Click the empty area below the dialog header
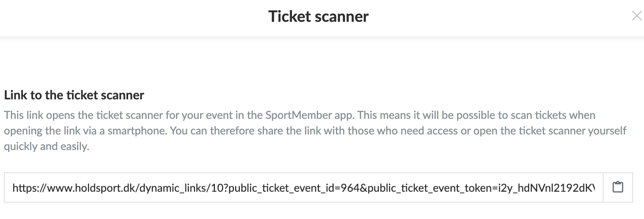The image size is (644, 219). [322, 62]
